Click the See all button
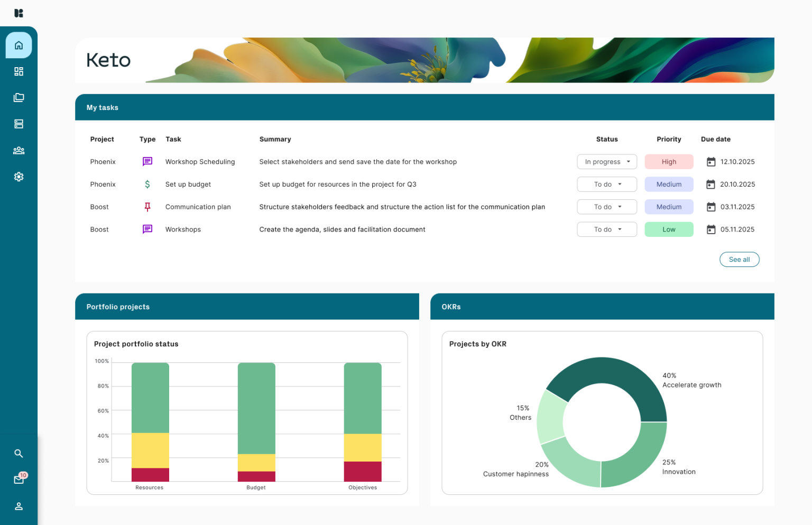Viewport: 812px width, 525px height. pyautogui.click(x=739, y=259)
